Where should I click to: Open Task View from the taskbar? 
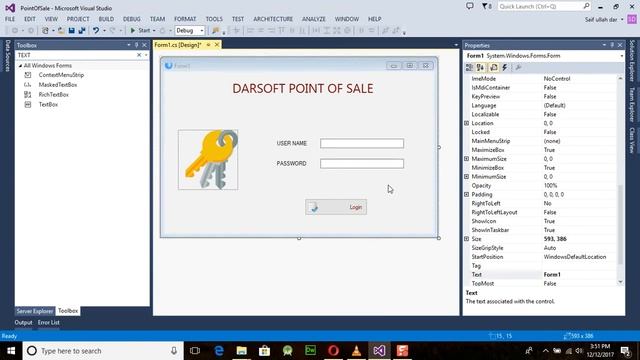tap(195, 351)
